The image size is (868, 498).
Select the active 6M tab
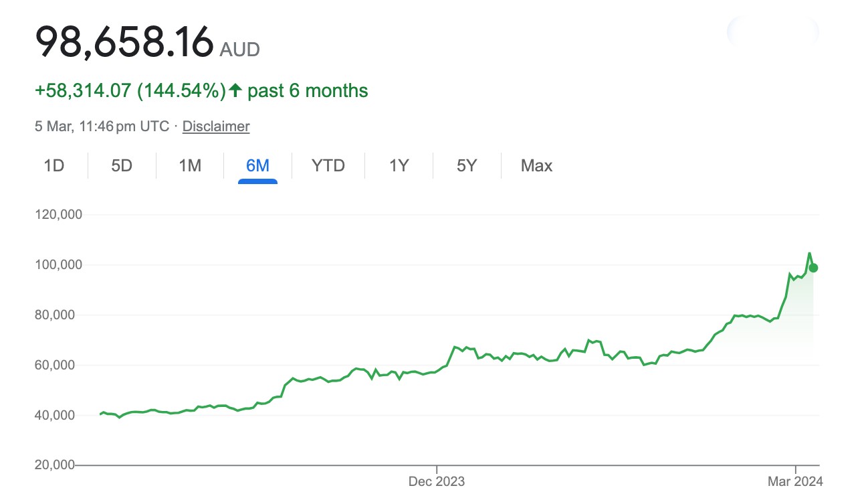(257, 165)
